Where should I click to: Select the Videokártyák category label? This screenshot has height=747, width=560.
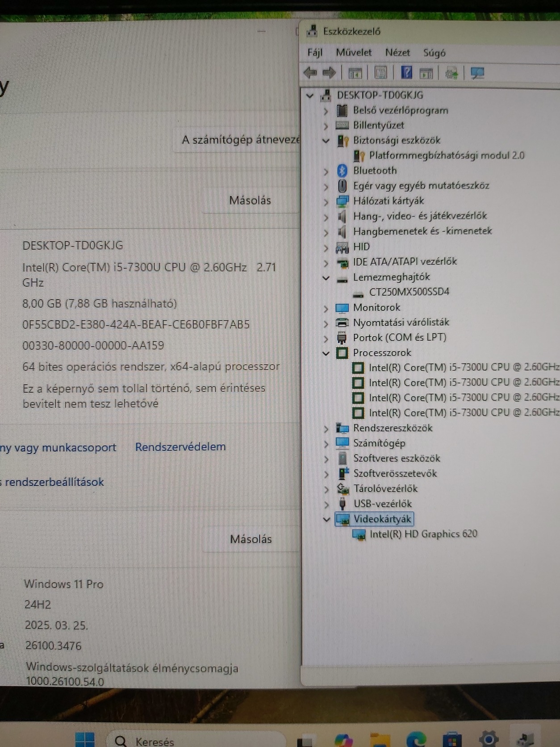(382, 519)
